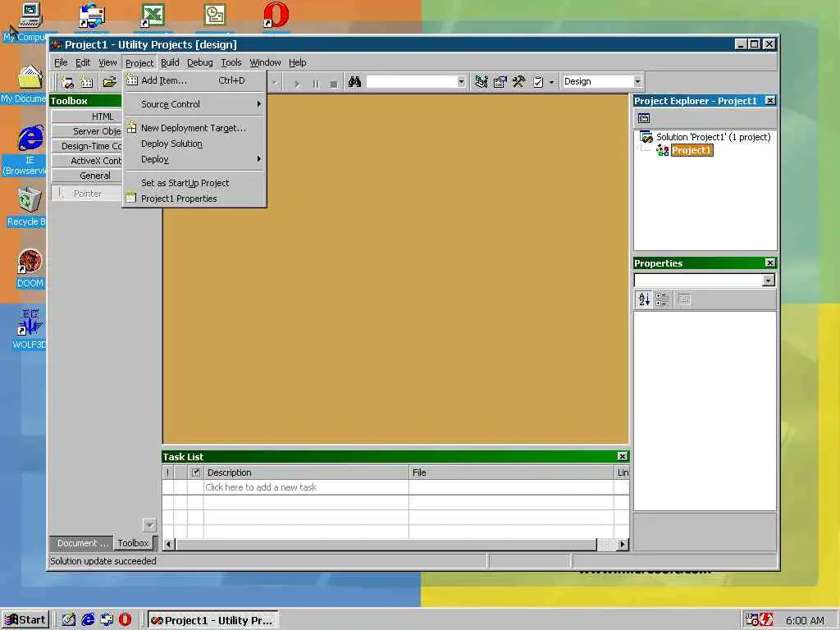Close the Project Explorer panel
Screen dimensions: 840x630
pos(769,101)
